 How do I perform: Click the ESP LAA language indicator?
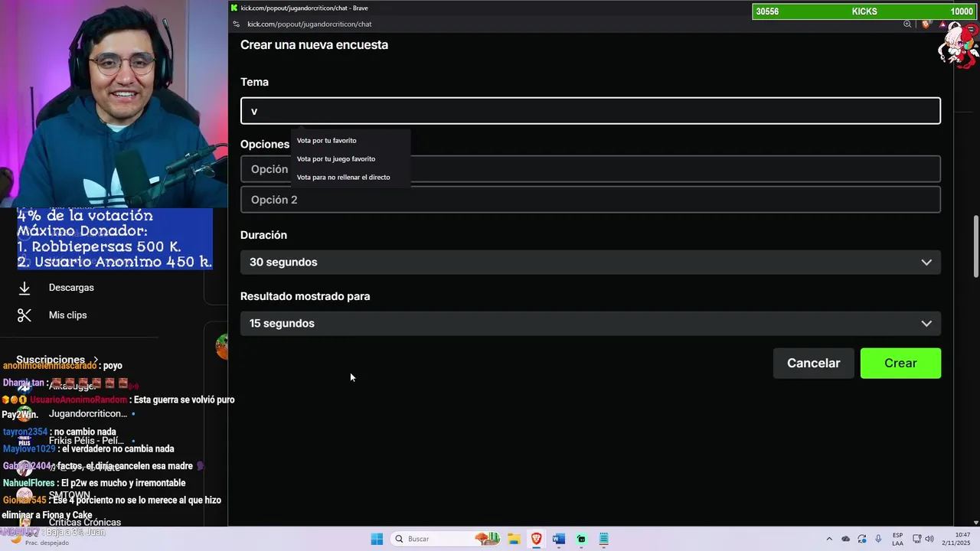(897, 539)
